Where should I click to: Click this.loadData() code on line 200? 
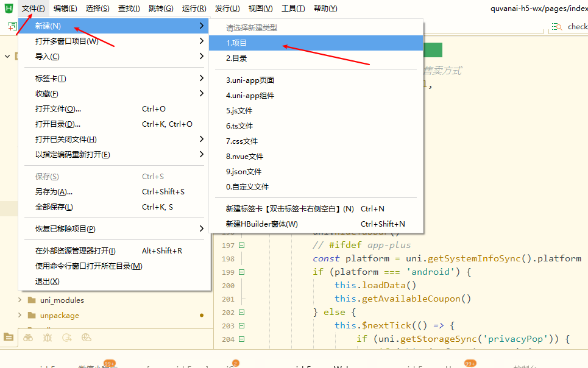375,285
